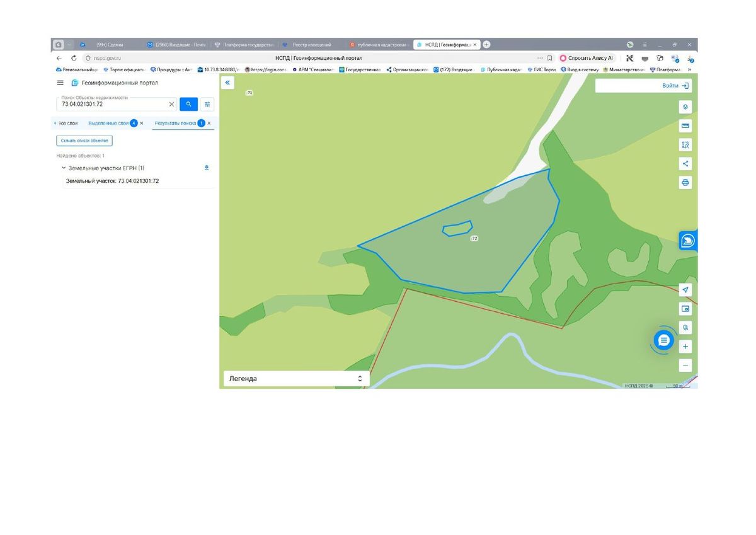
Task: Close the НСПД Геоинформационный browser tab
Action: [x=476, y=45]
